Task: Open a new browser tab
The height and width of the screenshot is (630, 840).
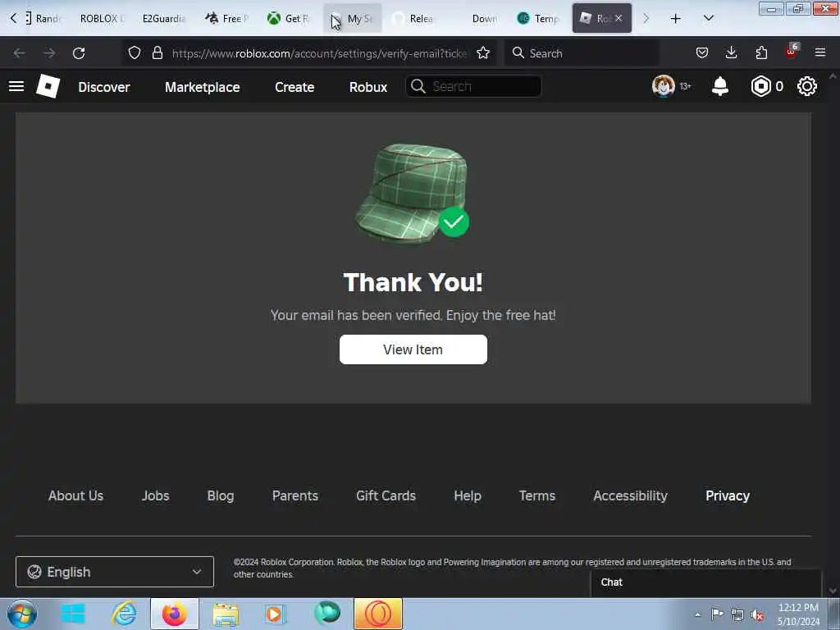Action: [x=676, y=19]
